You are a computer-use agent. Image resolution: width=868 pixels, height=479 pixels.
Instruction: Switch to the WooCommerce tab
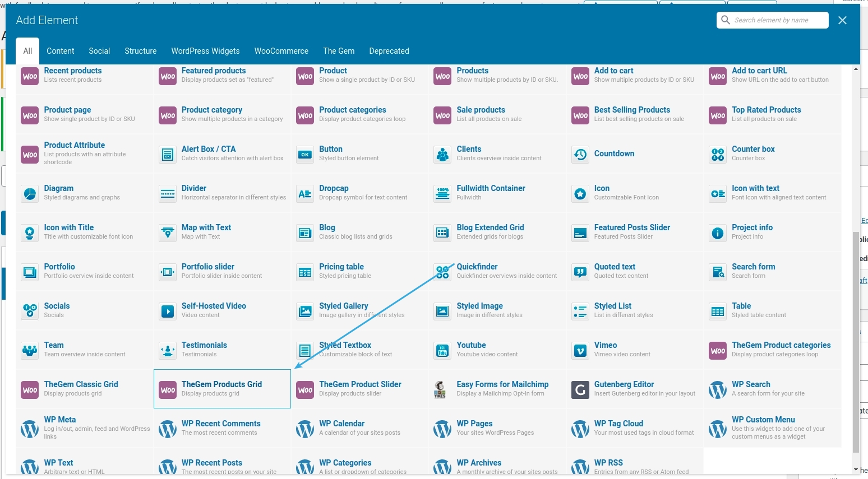point(281,51)
